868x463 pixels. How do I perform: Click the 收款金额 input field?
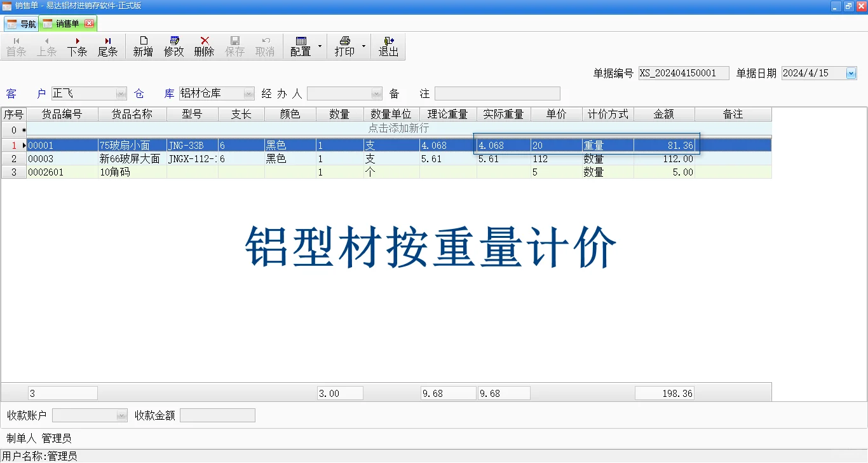click(x=217, y=415)
